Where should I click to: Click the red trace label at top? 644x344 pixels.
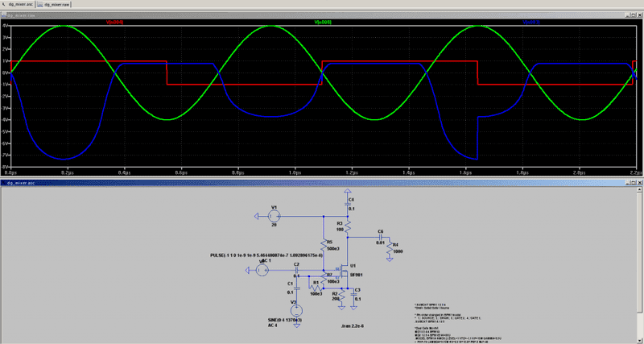[114, 23]
